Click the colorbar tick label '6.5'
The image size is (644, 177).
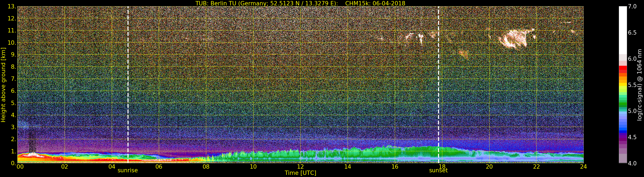632,33
